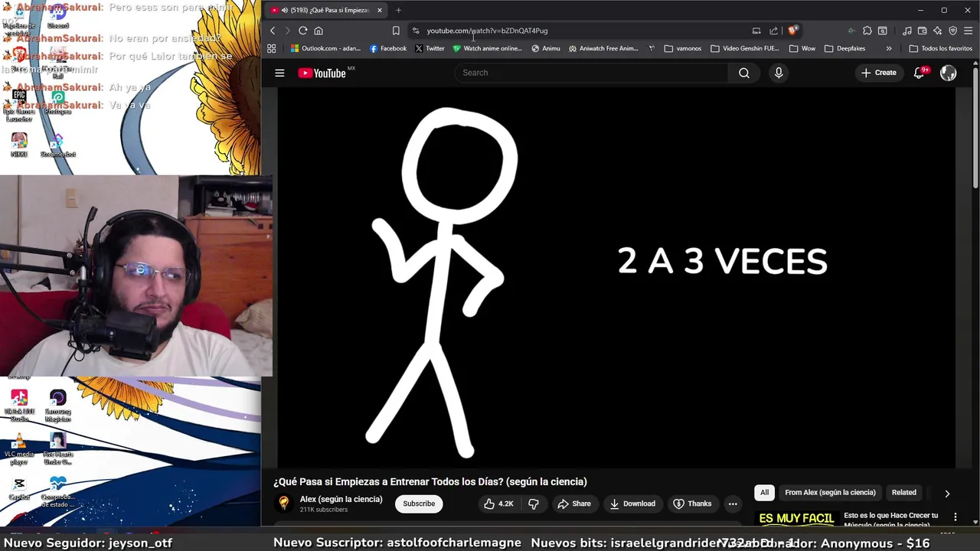Open VLC media player desktop icon

(19, 448)
